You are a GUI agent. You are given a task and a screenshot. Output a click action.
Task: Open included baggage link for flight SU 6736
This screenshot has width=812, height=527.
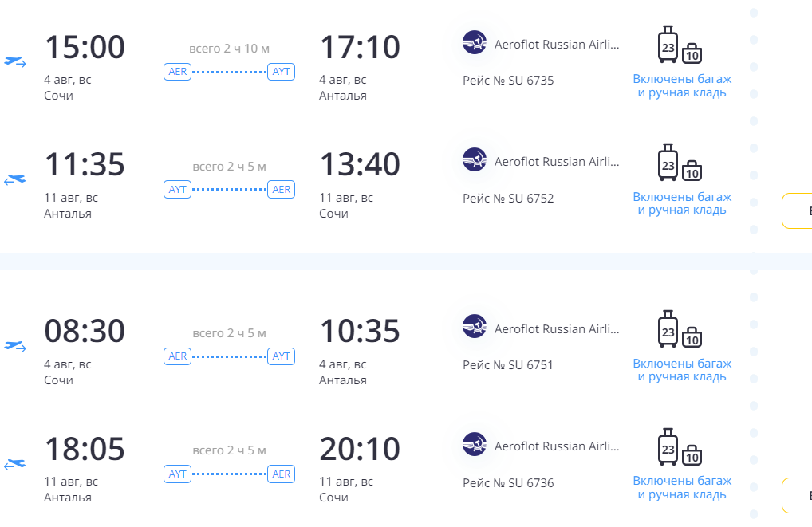pyautogui.click(x=682, y=488)
